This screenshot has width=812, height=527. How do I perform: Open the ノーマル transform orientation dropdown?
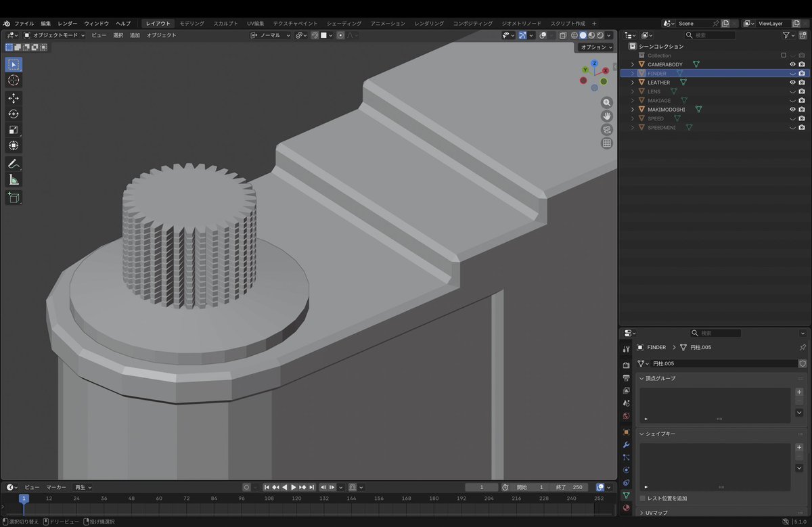pos(271,35)
